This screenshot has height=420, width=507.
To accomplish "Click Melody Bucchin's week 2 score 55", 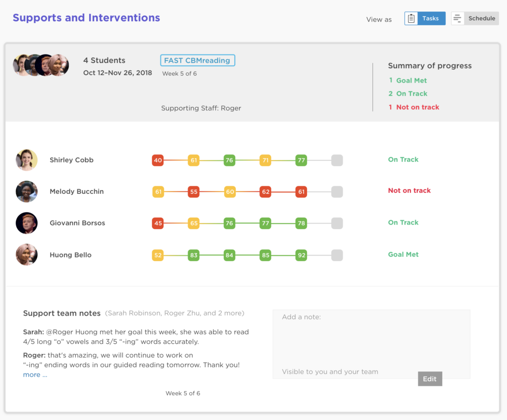I will click(x=194, y=192).
